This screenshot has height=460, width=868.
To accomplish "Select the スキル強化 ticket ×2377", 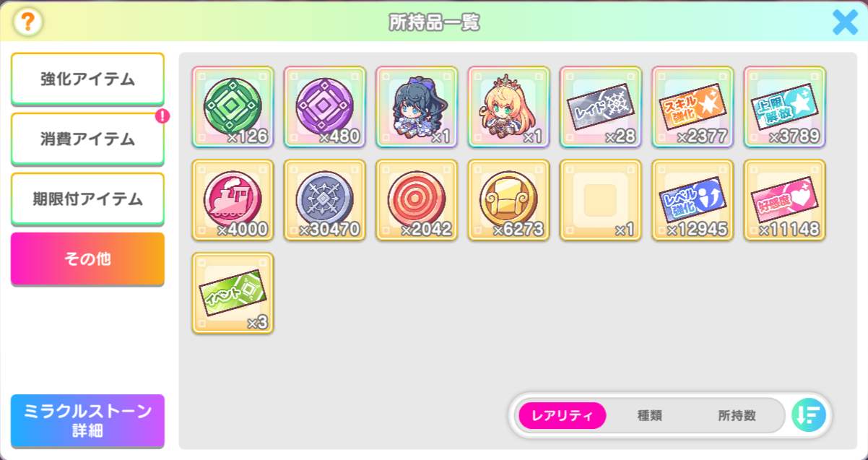I will (693, 107).
